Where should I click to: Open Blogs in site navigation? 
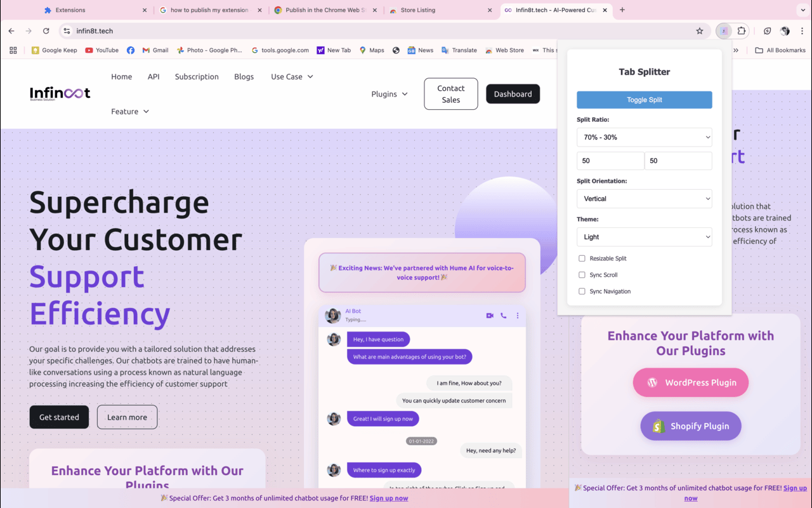coord(244,77)
